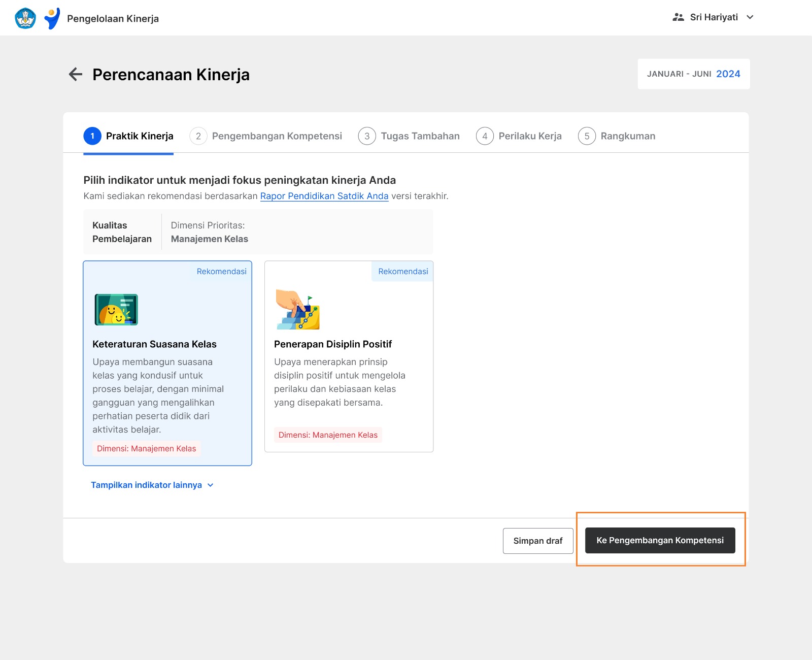812x660 pixels.
Task: Click the step 5 circle number
Action: [587, 136]
